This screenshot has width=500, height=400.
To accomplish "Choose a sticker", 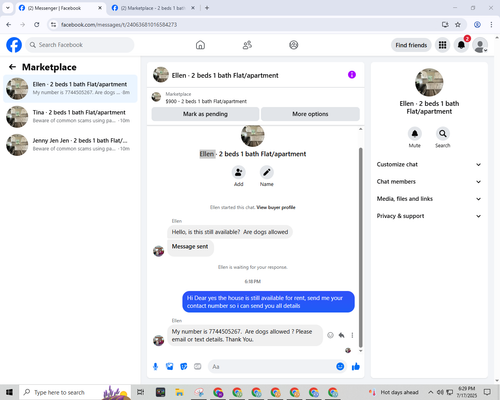I will coord(184,367).
